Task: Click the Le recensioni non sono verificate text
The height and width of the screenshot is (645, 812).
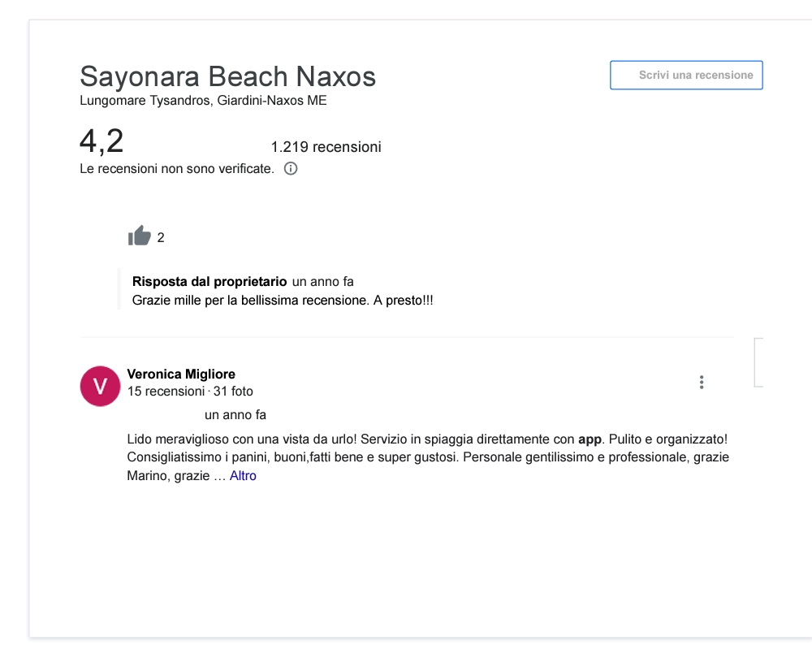Action: [x=176, y=169]
